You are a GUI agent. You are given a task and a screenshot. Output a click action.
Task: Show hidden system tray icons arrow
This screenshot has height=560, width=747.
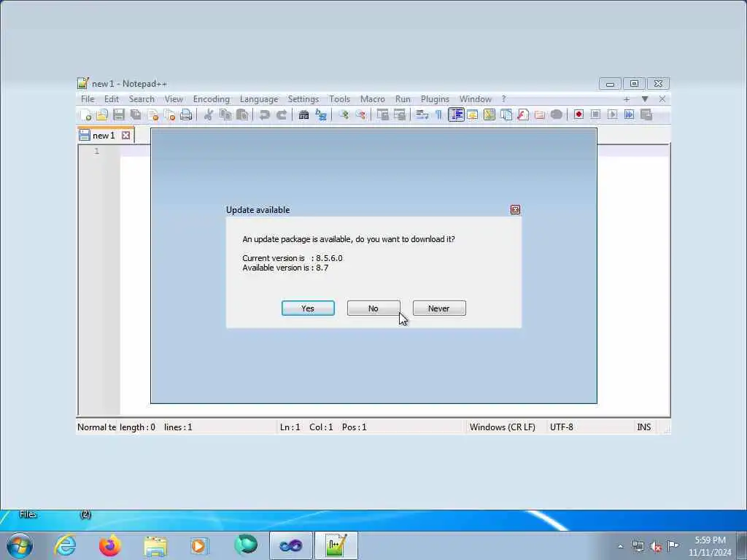click(x=620, y=546)
